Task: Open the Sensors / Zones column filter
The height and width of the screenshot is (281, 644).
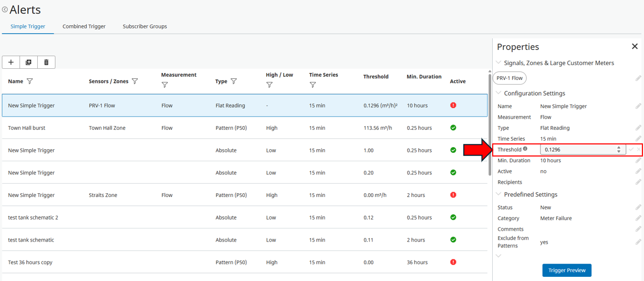Action: click(x=135, y=81)
